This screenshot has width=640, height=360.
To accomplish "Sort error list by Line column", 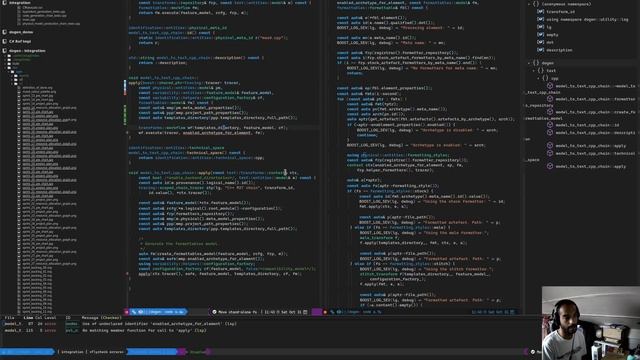I will point(28,318).
